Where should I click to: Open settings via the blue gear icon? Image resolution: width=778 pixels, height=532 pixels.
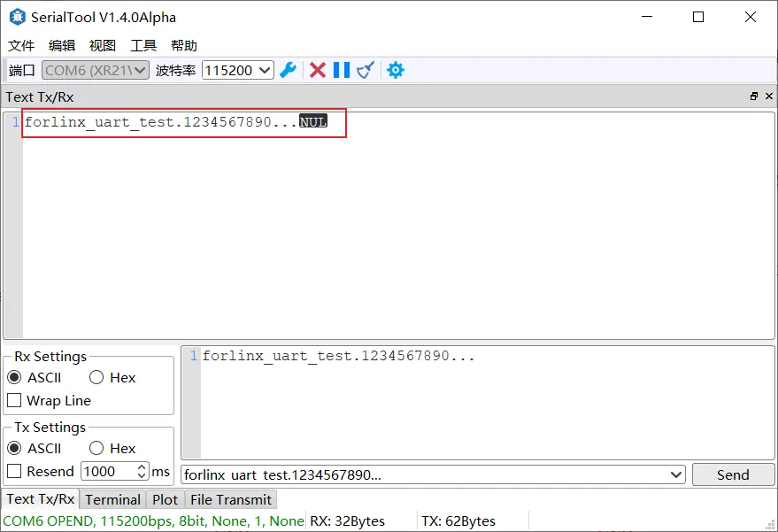pyautogui.click(x=396, y=70)
